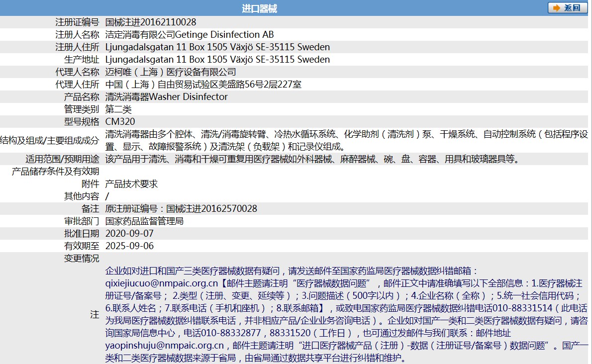Viewport: 592px width, 364px height.
Task: Click the 结构及组成/主要组成成分 label
Action: point(49,140)
